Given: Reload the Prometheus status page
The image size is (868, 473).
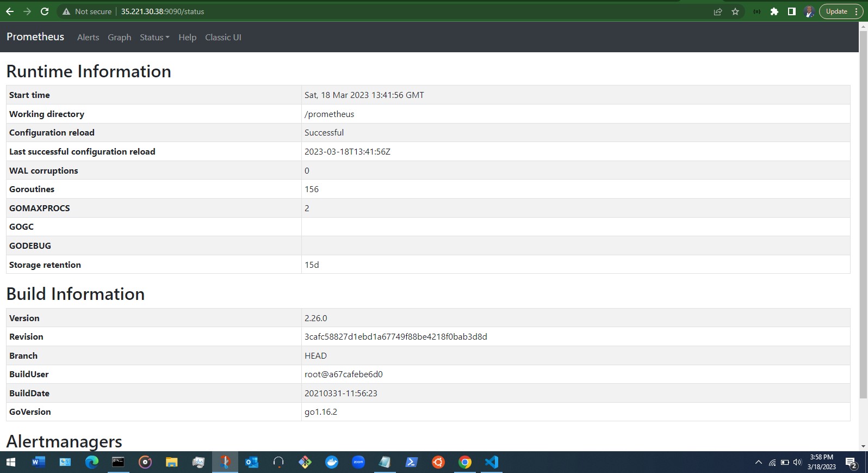Looking at the screenshot, I should point(45,11).
